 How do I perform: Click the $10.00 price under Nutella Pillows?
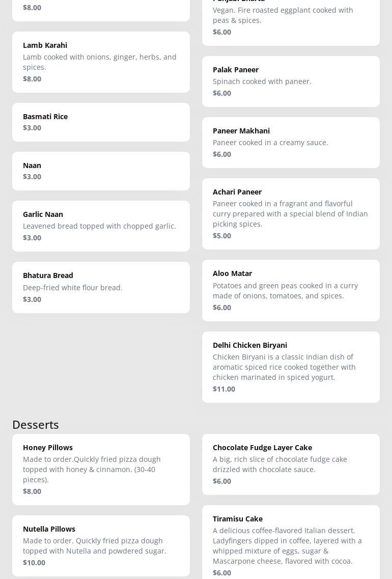(x=34, y=563)
